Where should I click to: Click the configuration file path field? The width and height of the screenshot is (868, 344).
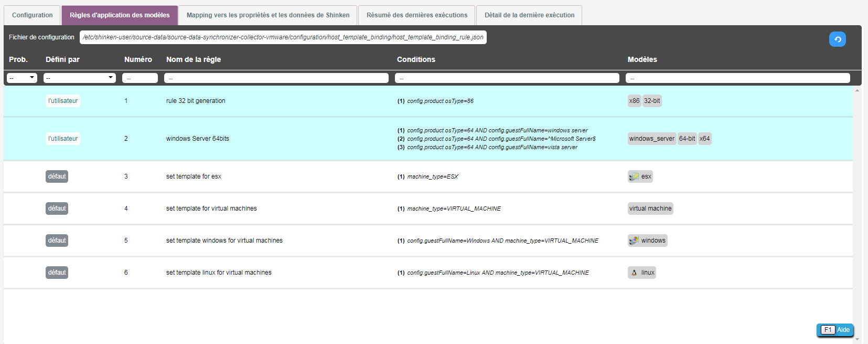[283, 37]
